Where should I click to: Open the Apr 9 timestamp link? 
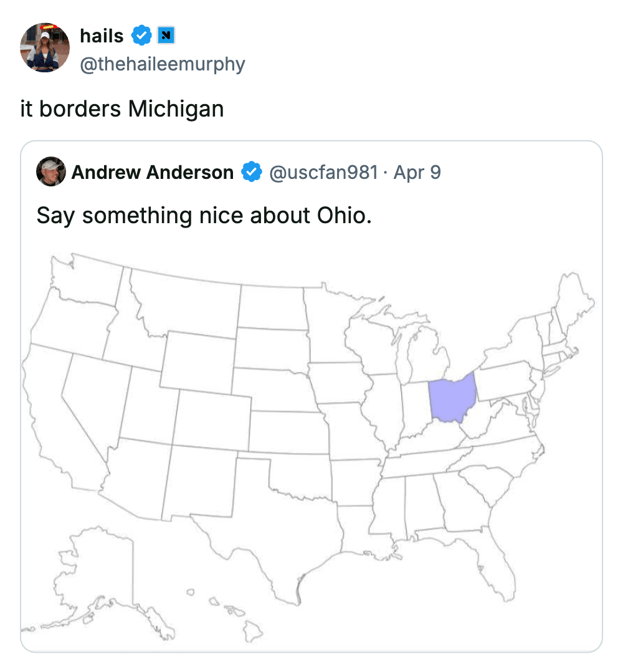[417, 172]
